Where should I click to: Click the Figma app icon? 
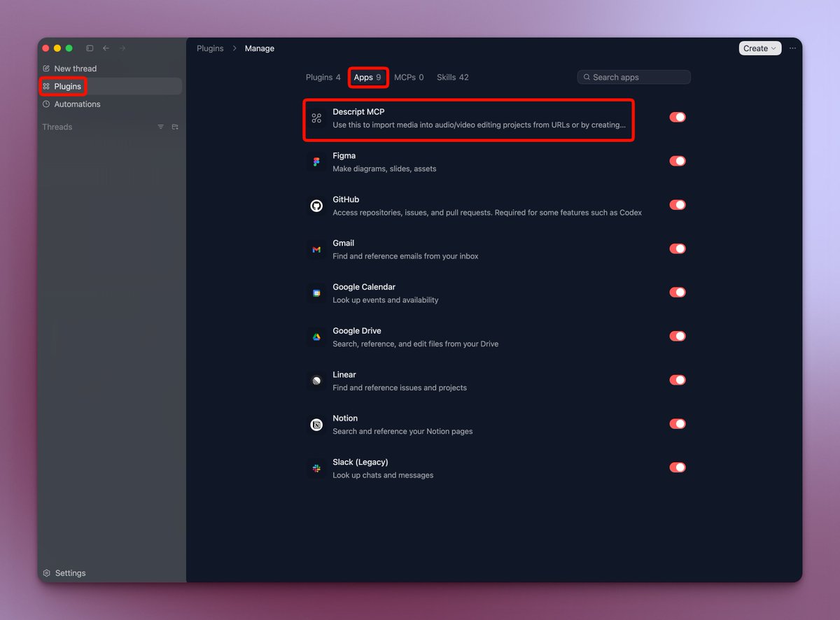(x=316, y=162)
